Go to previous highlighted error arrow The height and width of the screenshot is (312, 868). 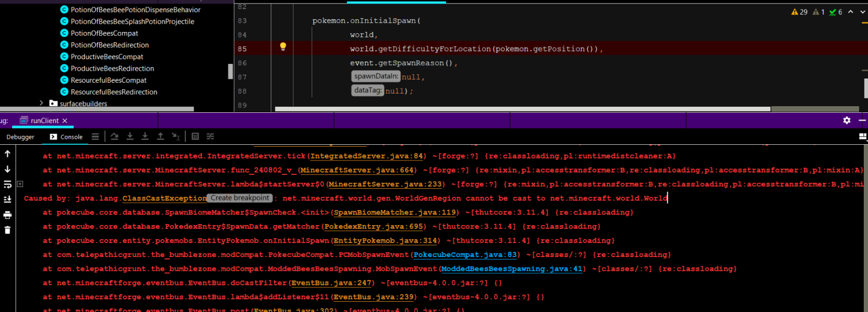point(849,12)
